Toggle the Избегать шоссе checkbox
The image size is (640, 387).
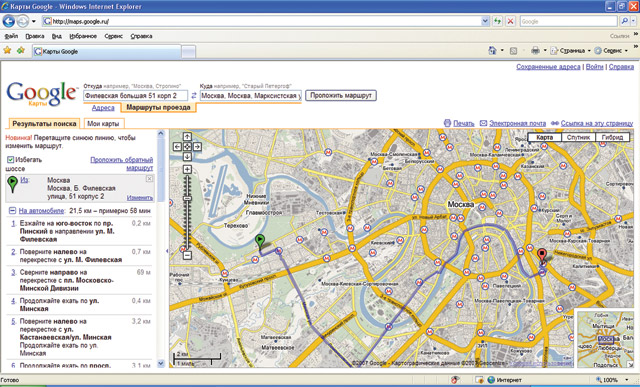11,160
